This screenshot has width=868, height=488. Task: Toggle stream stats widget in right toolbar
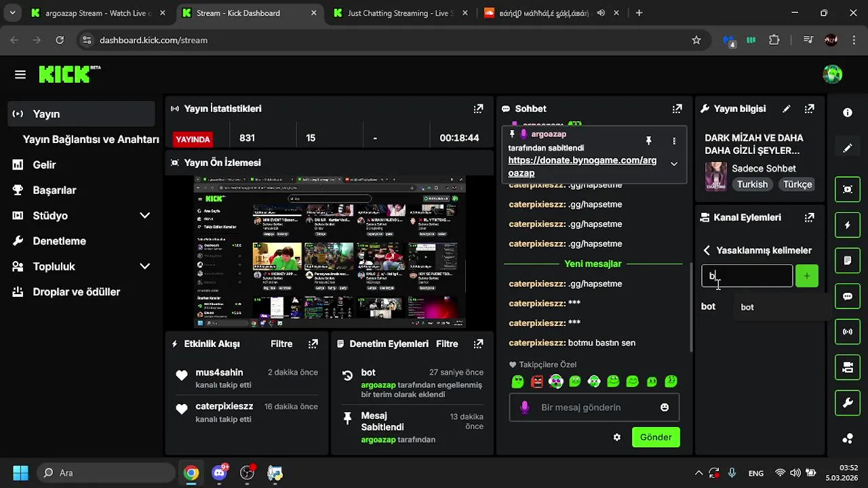(848, 331)
